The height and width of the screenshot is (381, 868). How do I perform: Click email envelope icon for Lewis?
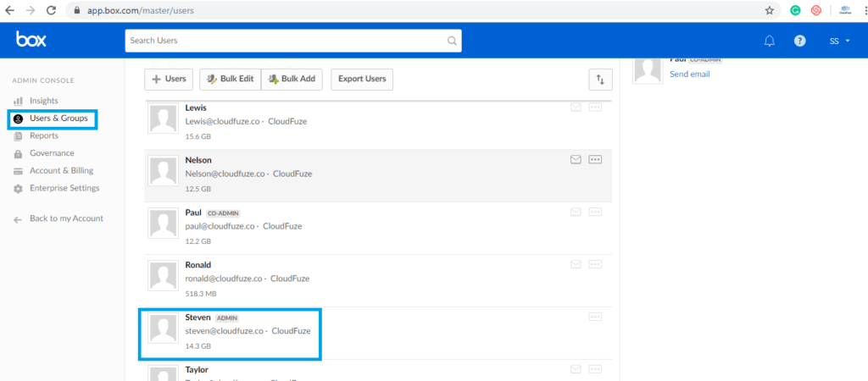coord(576,108)
